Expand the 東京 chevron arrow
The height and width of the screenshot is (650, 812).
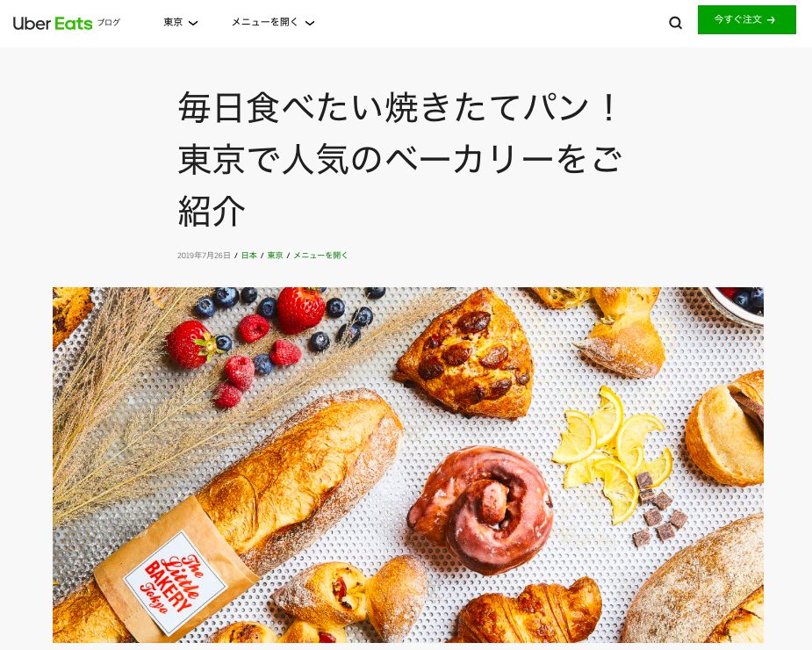[193, 24]
